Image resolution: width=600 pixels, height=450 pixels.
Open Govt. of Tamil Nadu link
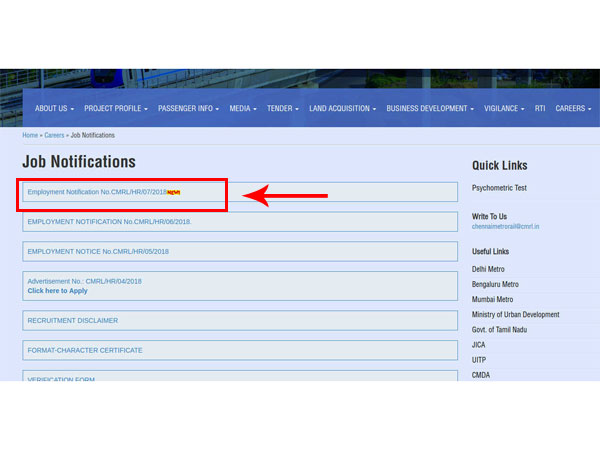click(x=499, y=330)
